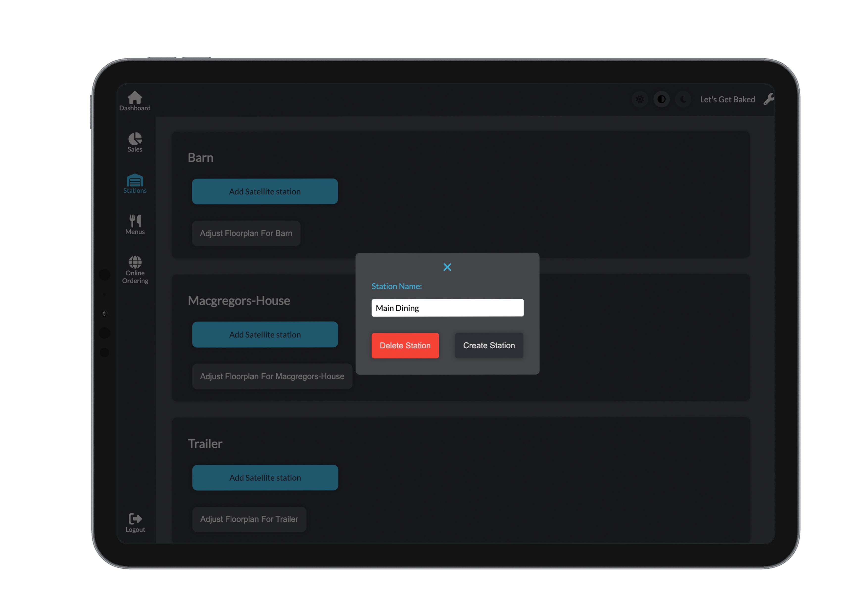The image size is (868, 614).
Task: Close the station dialog with the X
Action: pyautogui.click(x=447, y=267)
